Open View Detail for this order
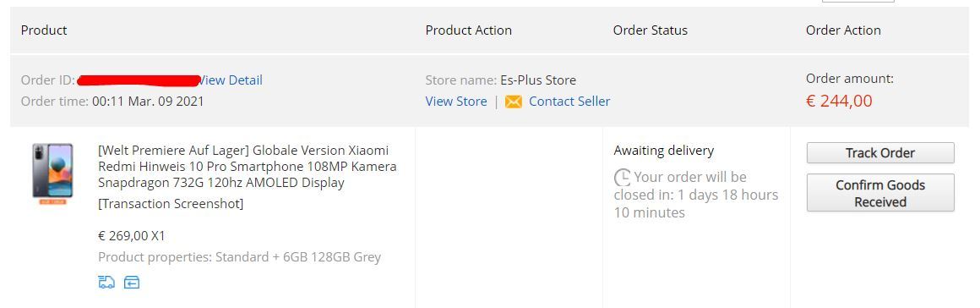Image resolution: width=980 pixels, height=308 pixels. click(x=231, y=80)
